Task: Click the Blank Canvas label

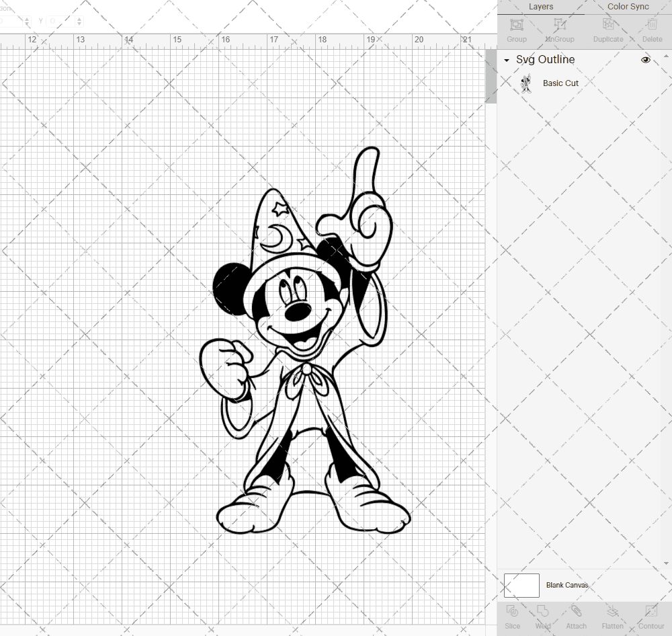Action: tap(567, 585)
